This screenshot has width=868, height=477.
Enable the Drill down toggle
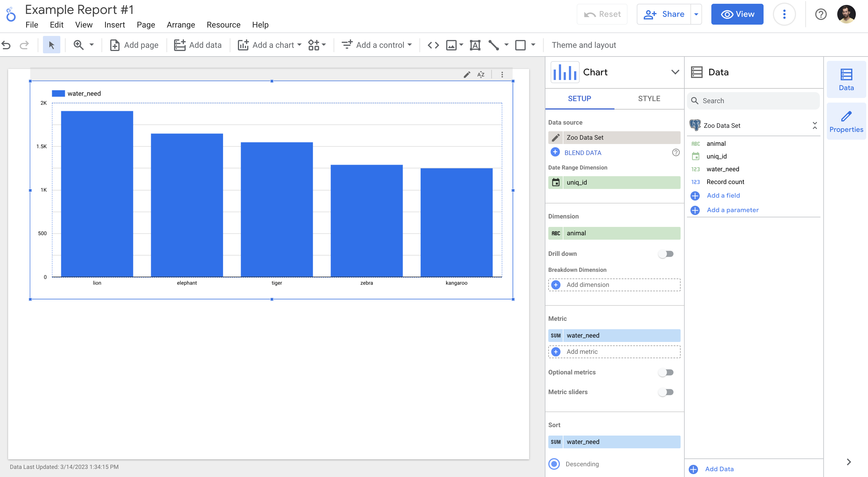666,254
